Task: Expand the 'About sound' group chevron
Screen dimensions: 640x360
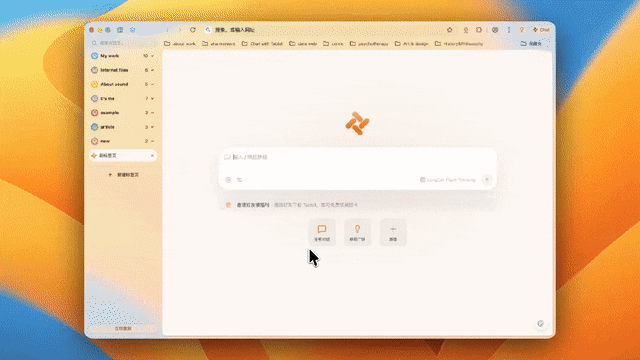Action: (x=152, y=84)
